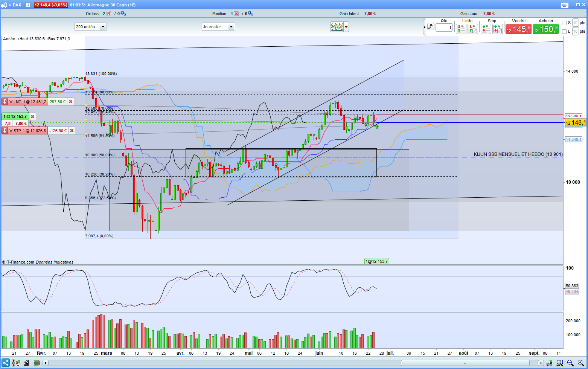Click the Qté quantity input field
Image resolution: width=588 pixels, height=369 pixels.
(x=444, y=27)
